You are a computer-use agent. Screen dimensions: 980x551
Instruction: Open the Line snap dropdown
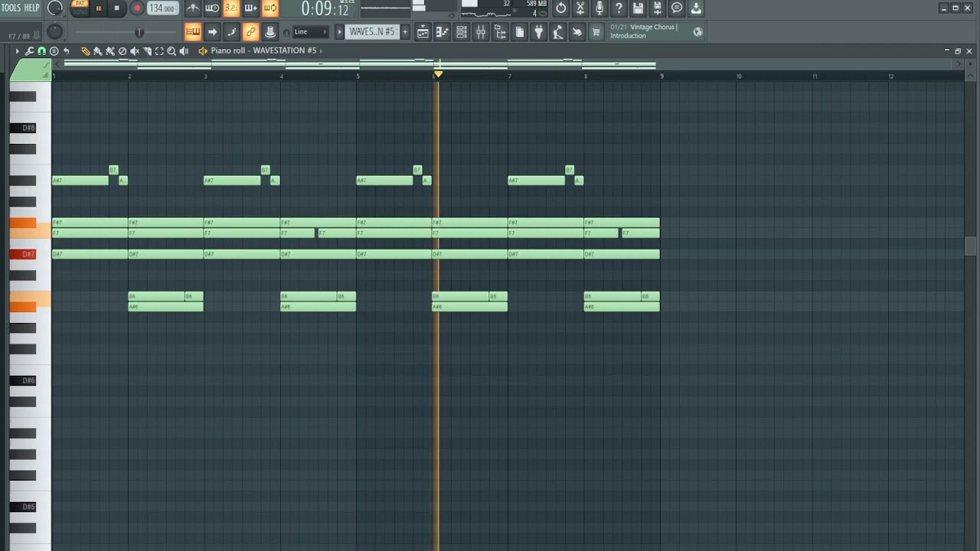311,32
